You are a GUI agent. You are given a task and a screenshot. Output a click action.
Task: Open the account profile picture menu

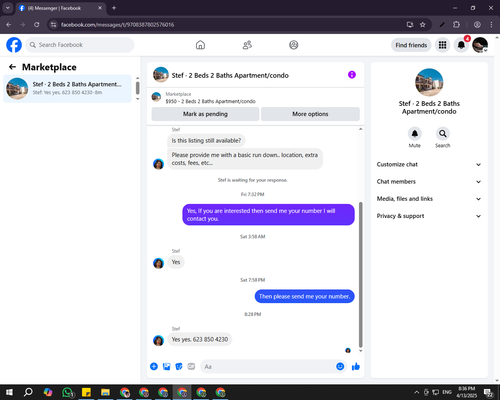(x=480, y=45)
